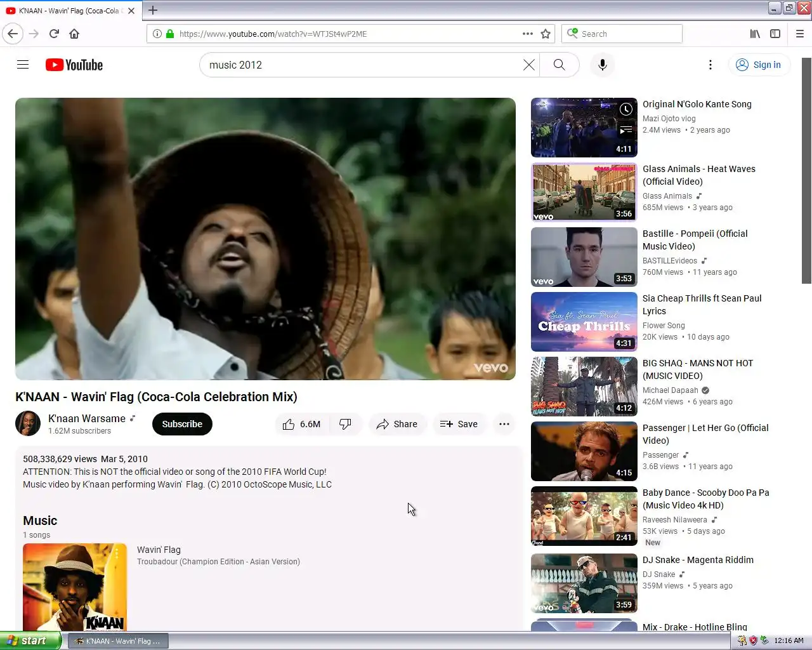This screenshot has height=650, width=812.
Task: Close the K'NAAN Wavin' Flag tab
Action: click(131, 11)
